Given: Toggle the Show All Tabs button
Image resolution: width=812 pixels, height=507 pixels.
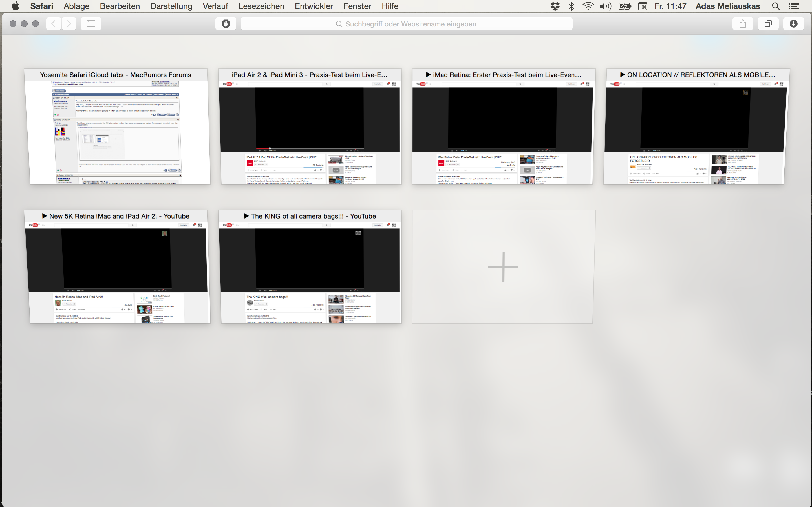Looking at the screenshot, I should click(x=768, y=24).
